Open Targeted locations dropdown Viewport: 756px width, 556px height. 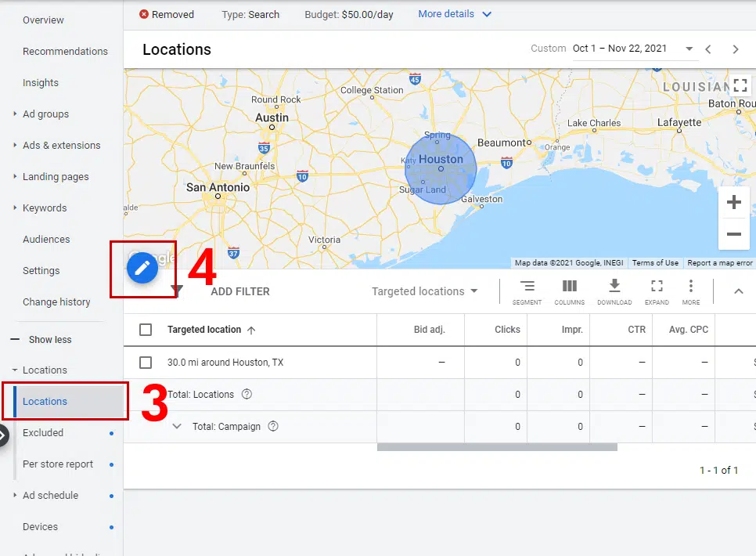pos(424,291)
